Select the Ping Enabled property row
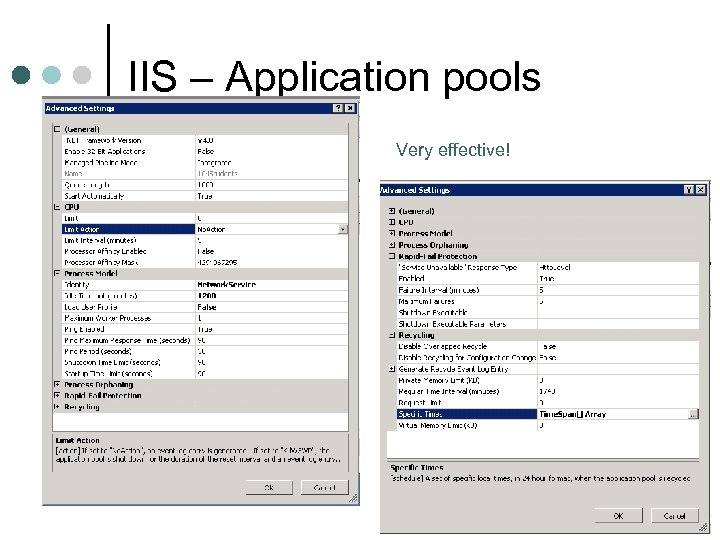This screenshot has width=720, height=540. point(205,329)
